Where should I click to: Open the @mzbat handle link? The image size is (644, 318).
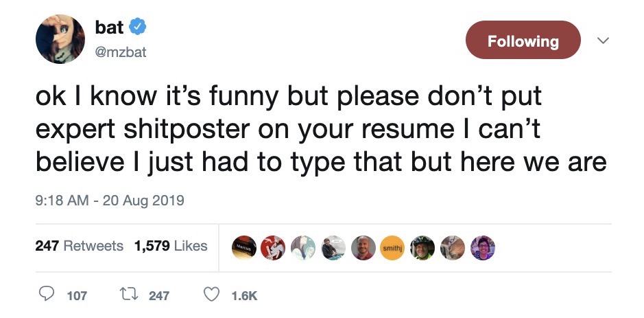coord(120,53)
